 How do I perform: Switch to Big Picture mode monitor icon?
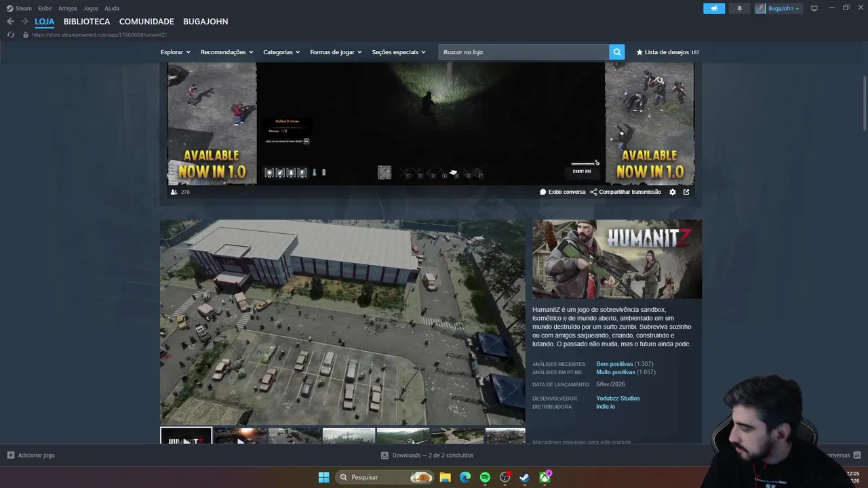(x=814, y=8)
